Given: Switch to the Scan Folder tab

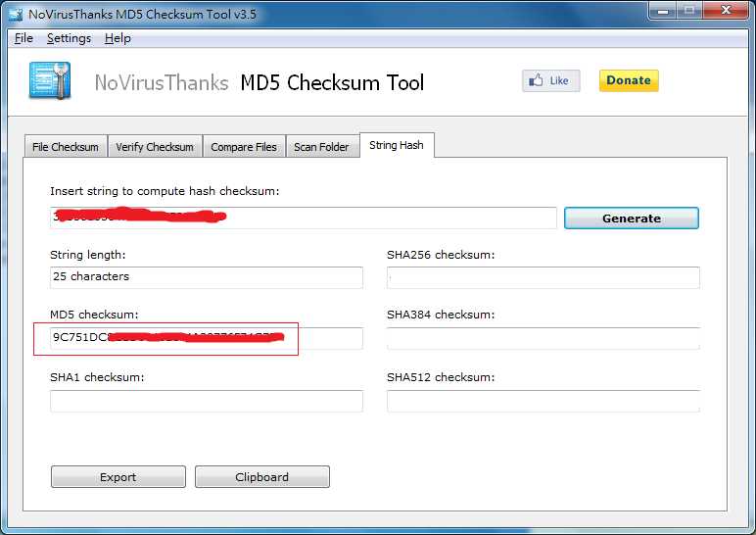Looking at the screenshot, I should [321, 147].
